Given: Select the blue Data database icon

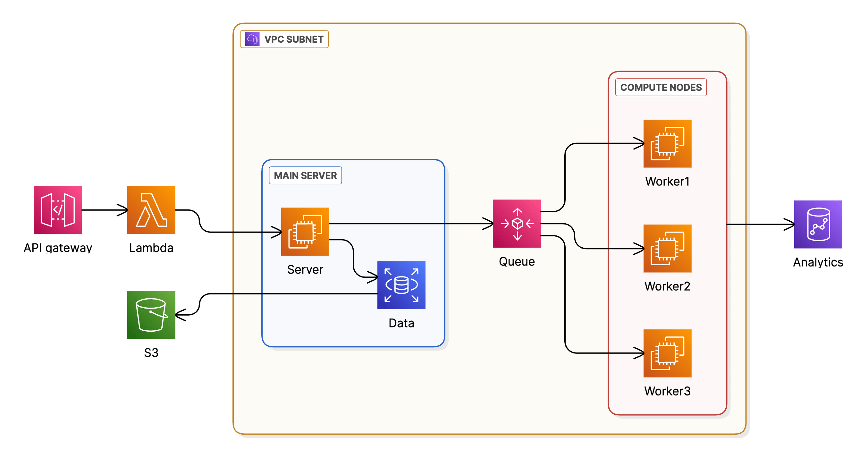Looking at the screenshot, I should pyautogui.click(x=401, y=285).
